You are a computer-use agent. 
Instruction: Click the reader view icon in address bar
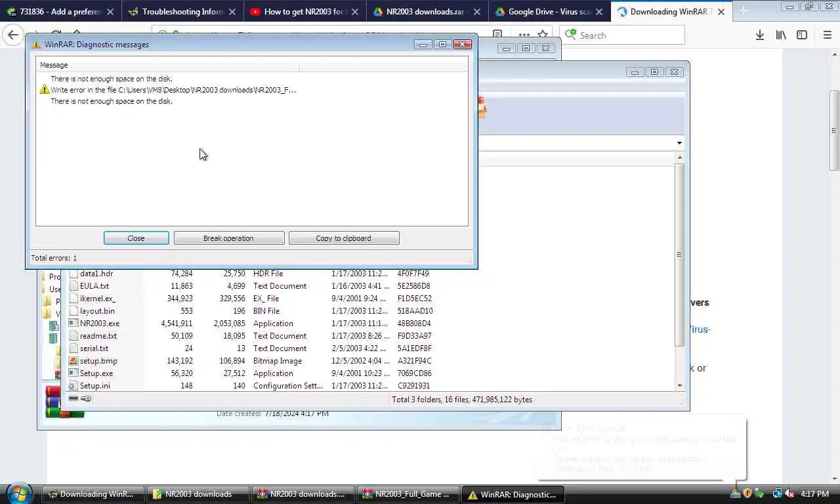tap(497, 35)
